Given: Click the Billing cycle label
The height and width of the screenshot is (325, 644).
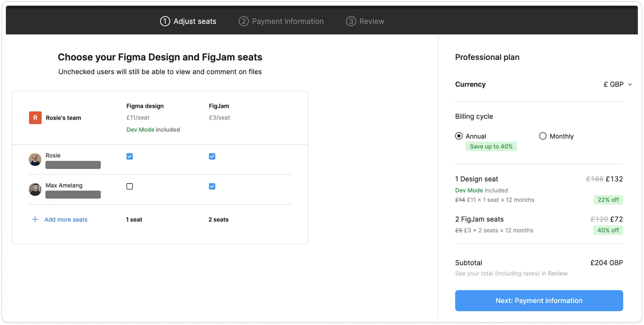Looking at the screenshot, I should coord(474,116).
